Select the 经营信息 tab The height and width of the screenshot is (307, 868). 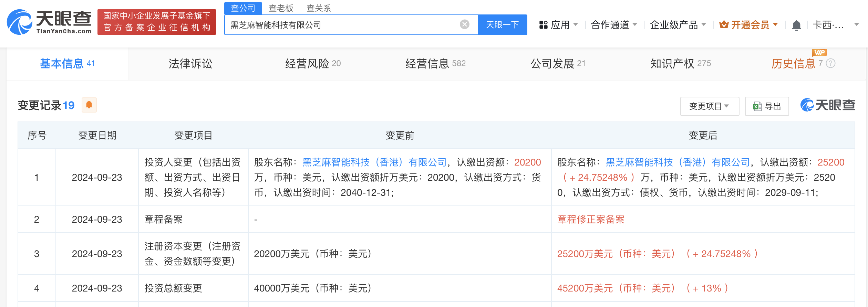point(435,64)
